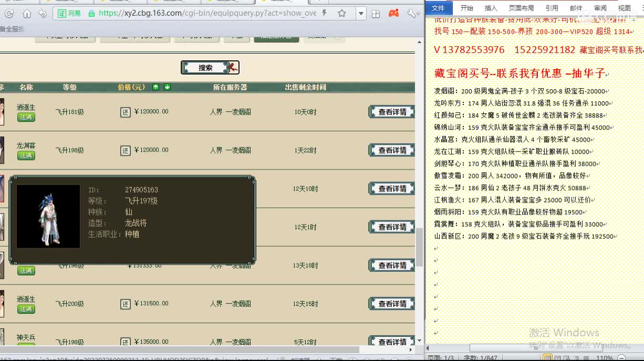Click 还 bargain icon for ¥120000 逍遥生

coord(126,112)
